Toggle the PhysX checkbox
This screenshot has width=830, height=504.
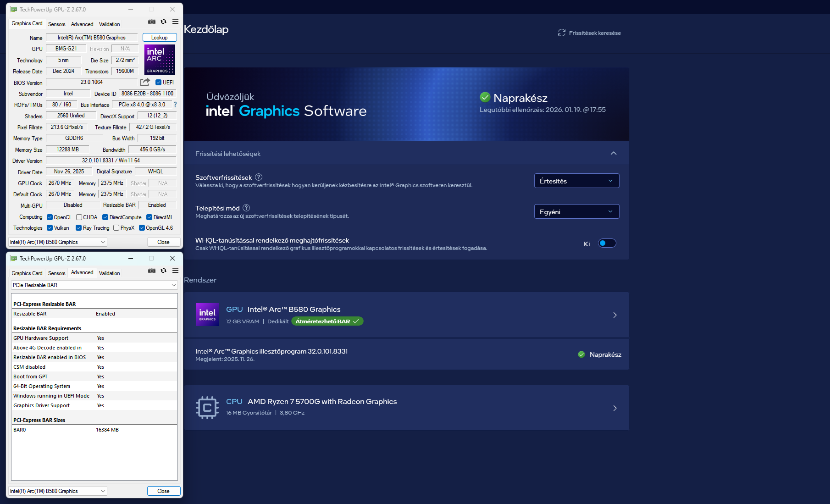[116, 228]
